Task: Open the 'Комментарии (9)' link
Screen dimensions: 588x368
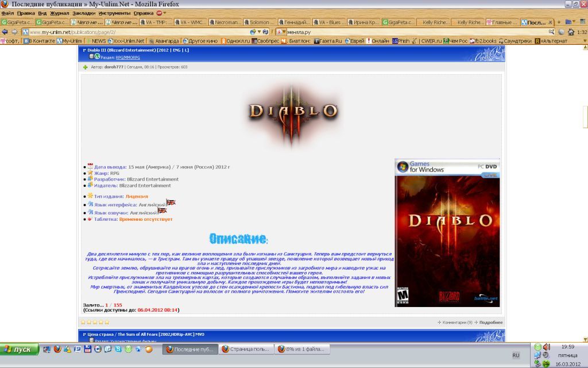Action: [457, 322]
